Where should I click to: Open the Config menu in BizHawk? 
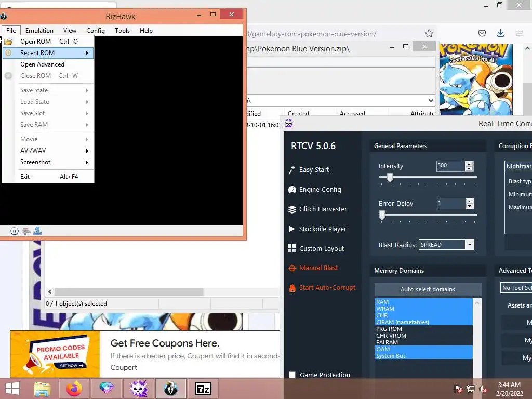click(x=96, y=31)
